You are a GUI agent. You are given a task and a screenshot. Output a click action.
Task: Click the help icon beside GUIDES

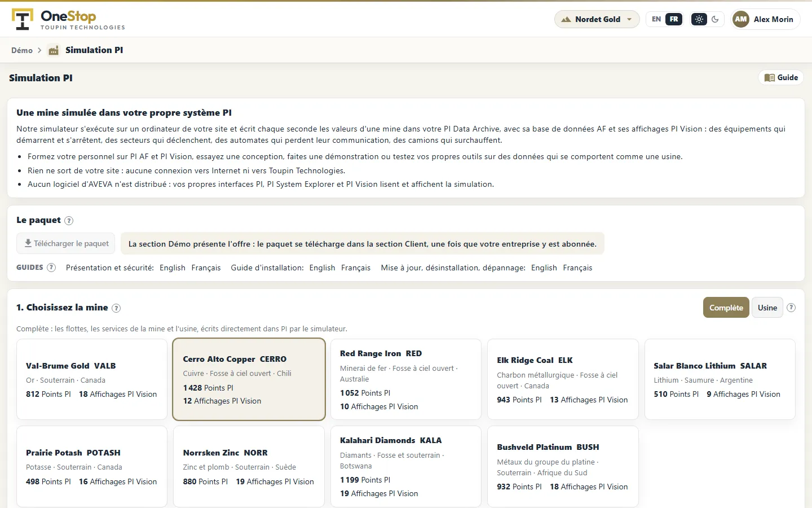pos(51,268)
